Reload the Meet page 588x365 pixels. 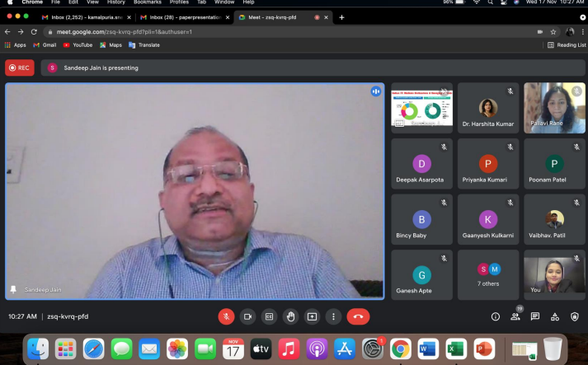click(x=34, y=32)
